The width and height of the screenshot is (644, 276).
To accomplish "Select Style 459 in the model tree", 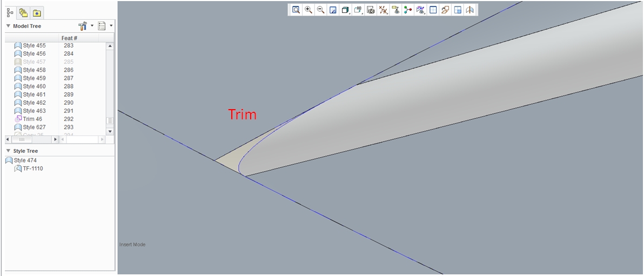I will pyautogui.click(x=34, y=78).
